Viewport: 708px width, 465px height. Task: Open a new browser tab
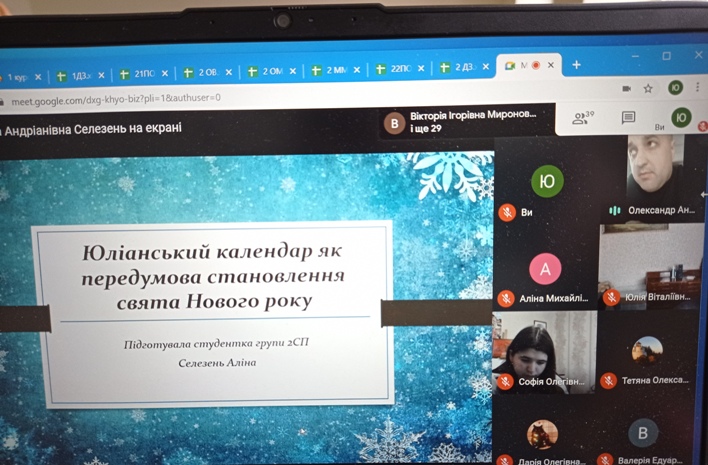pyautogui.click(x=576, y=65)
